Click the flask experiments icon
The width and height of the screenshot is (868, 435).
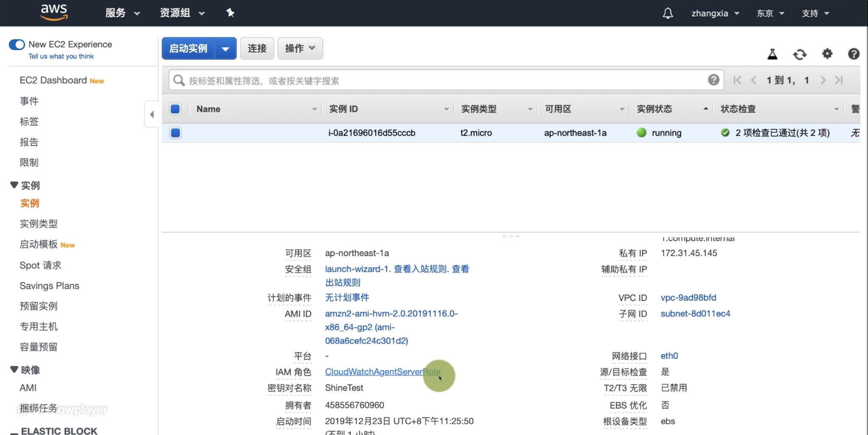pyautogui.click(x=772, y=54)
